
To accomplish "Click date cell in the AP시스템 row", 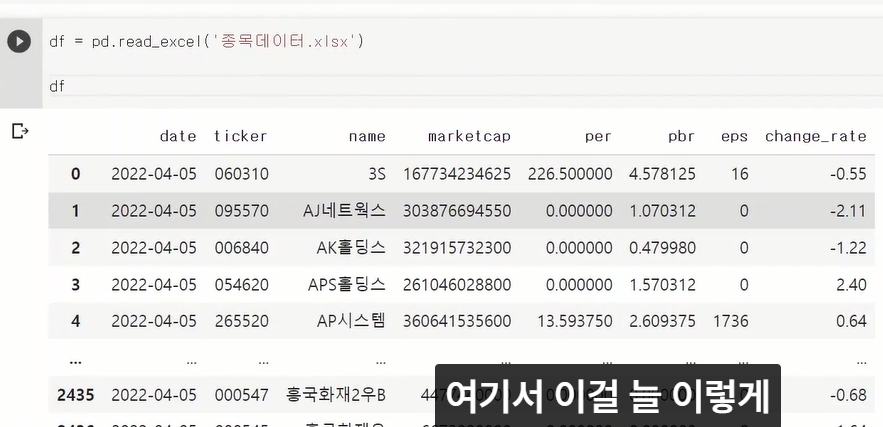I will (154, 322).
